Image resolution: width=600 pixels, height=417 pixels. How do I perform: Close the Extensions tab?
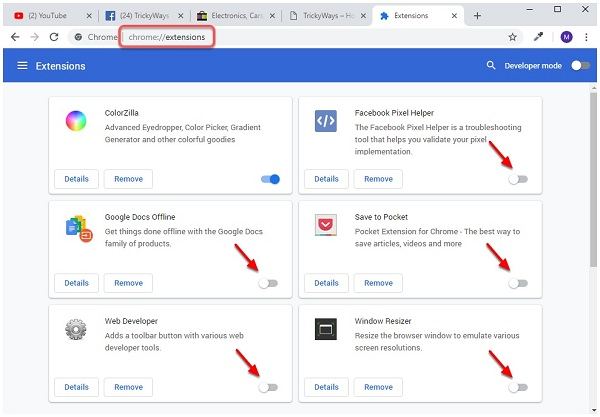coord(454,16)
